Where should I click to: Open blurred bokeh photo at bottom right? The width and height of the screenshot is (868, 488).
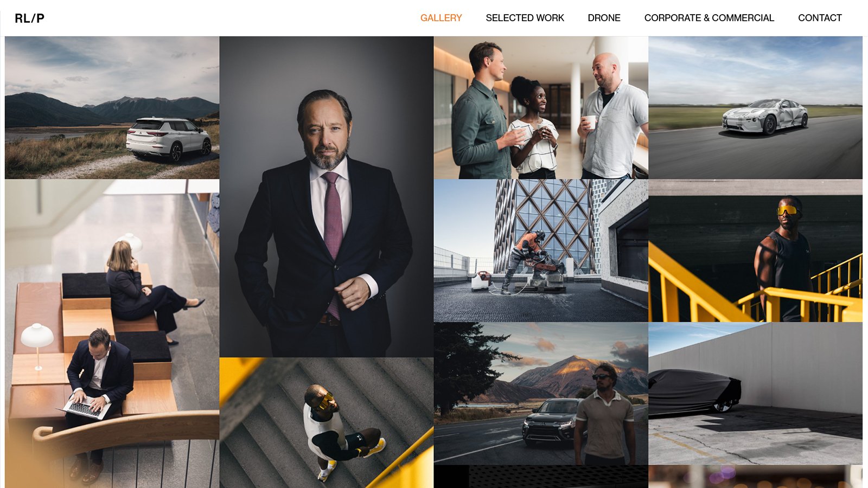[755, 477]
